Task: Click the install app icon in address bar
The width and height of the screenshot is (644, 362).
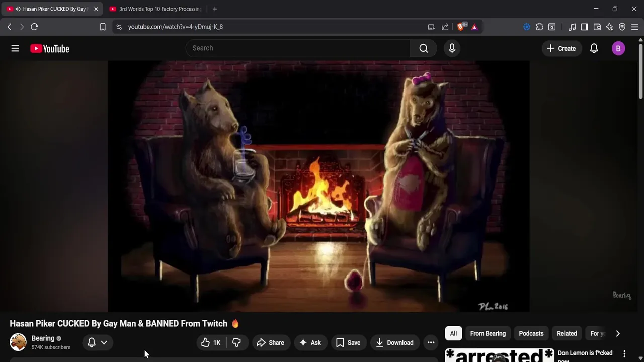Action: (431, 27)
